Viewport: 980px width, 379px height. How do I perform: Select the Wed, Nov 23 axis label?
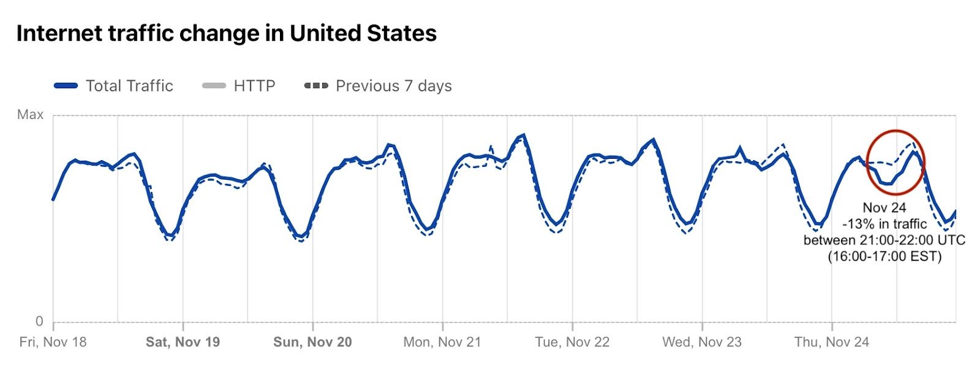tap(702, 342)
